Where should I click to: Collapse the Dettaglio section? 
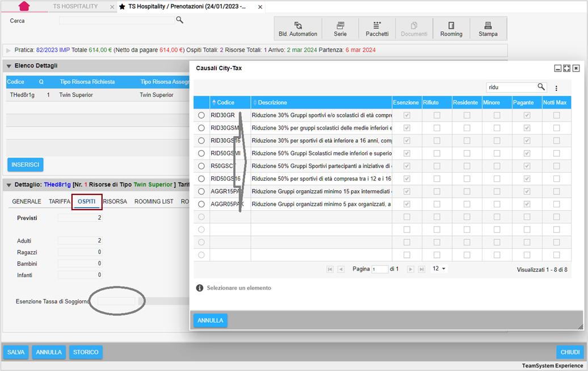coord(9,185)
